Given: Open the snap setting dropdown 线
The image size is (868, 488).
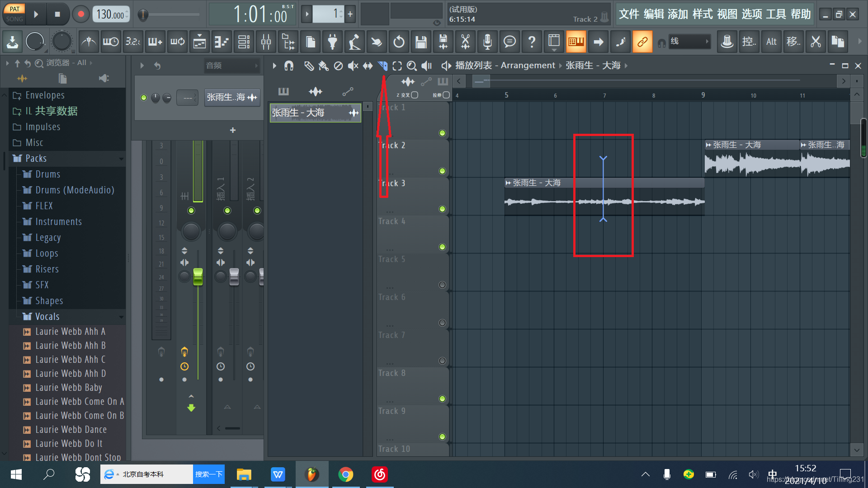Looking at the screenshot, I should (689, 42).
